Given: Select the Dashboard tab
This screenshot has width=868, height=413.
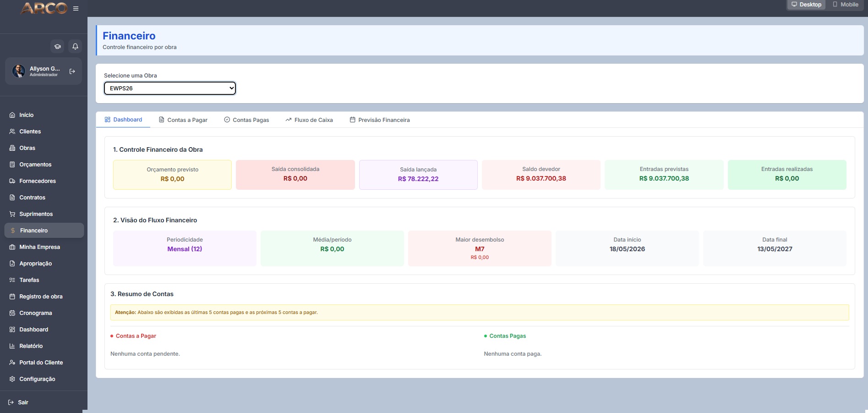Looking at the screenshot, I should 123,120.
